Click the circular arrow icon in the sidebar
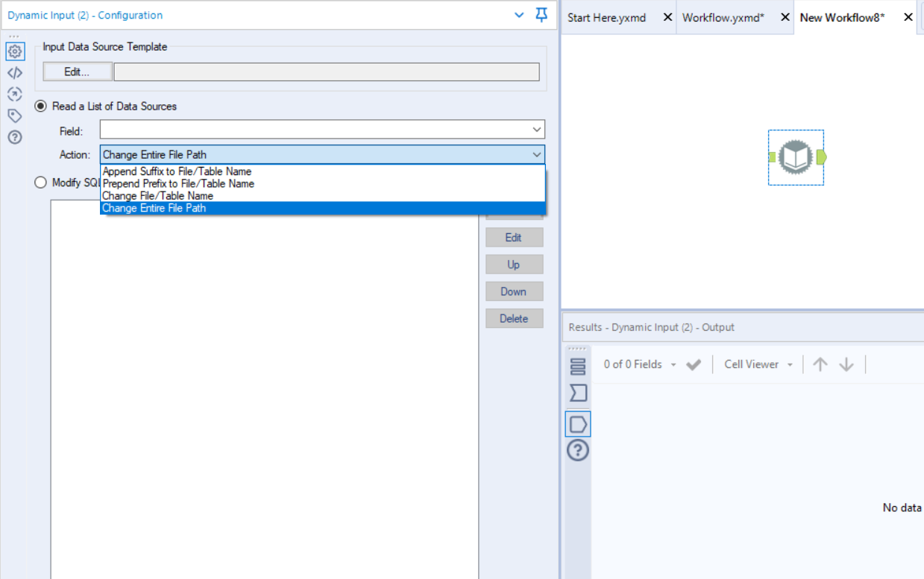 coord(14,94)
